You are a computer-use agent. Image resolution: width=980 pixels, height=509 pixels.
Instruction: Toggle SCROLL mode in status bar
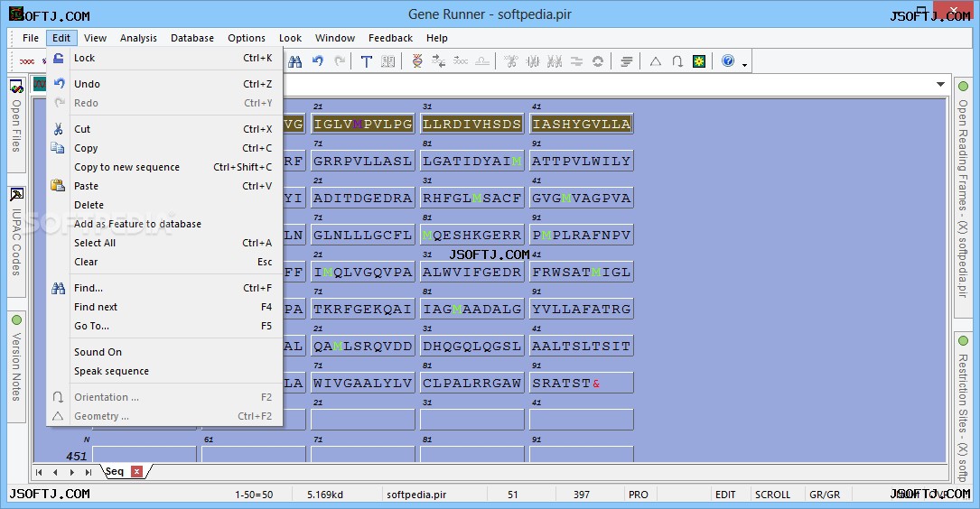coord(772,495)
